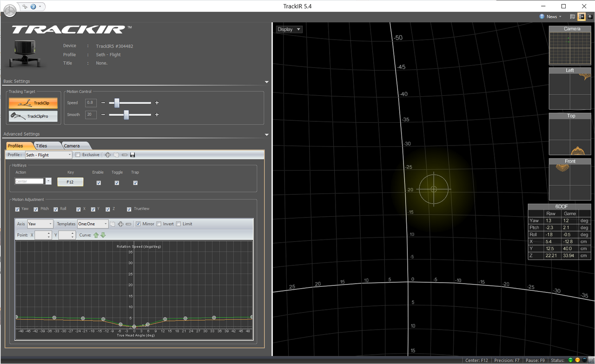Open the Templates dropdown showing One:One
Screen dimensions: 595x364
[x=93, y=224]
